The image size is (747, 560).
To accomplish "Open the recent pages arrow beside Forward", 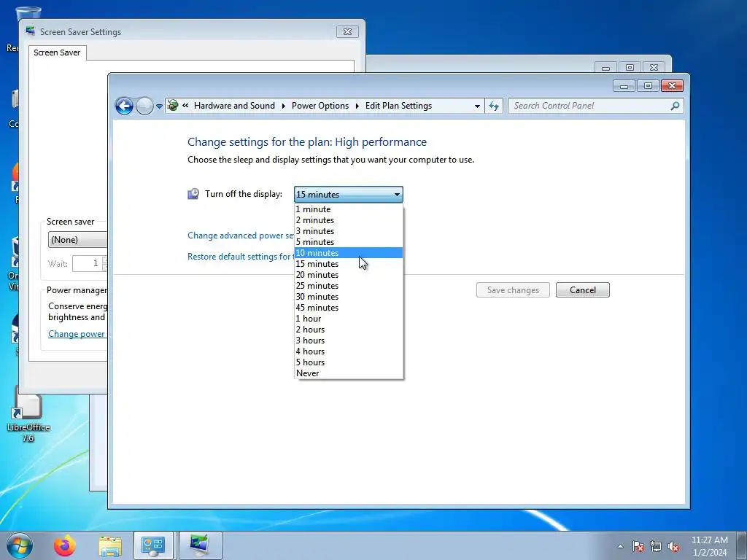I will click(159, 106).
